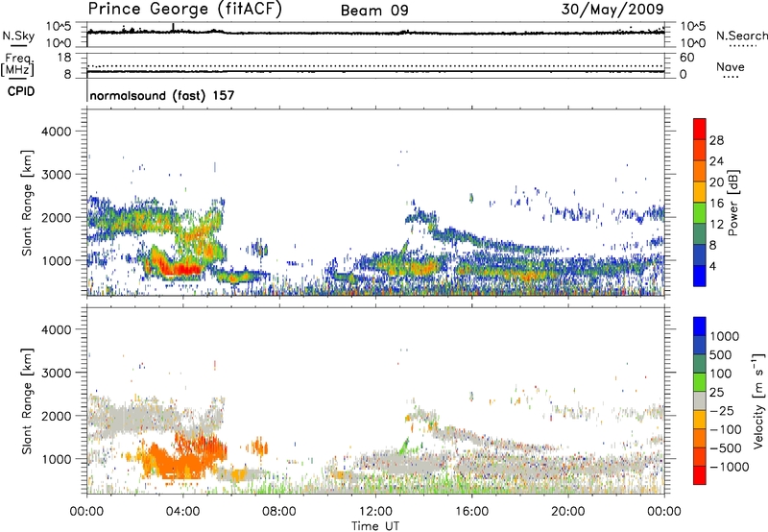Click the "18" tick on the frequency axis
Screen dimensions: 768x532
point(64,58)
